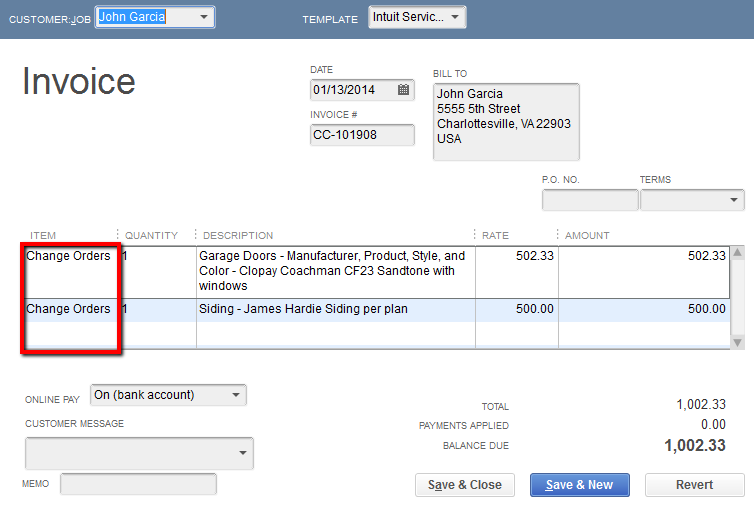Click the line items scroll down arrow
The image size is (754, 506).
pyautogui.click(x=737, y=342)
